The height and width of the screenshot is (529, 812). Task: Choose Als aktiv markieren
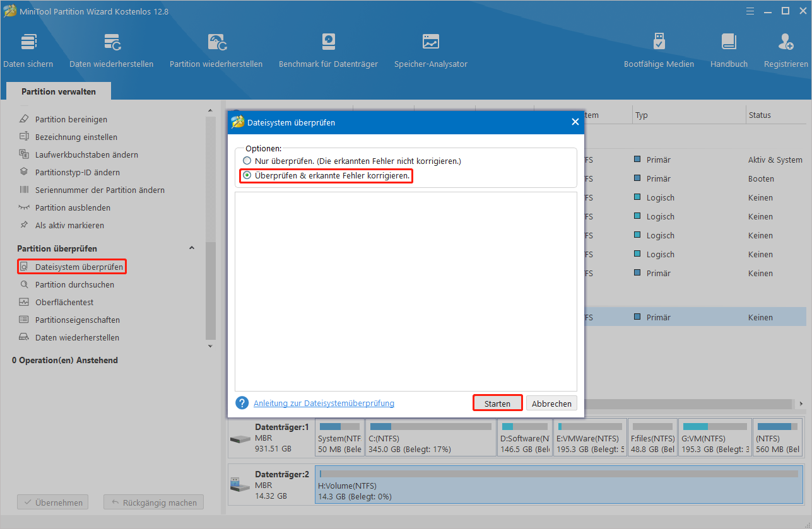(61, 225)
